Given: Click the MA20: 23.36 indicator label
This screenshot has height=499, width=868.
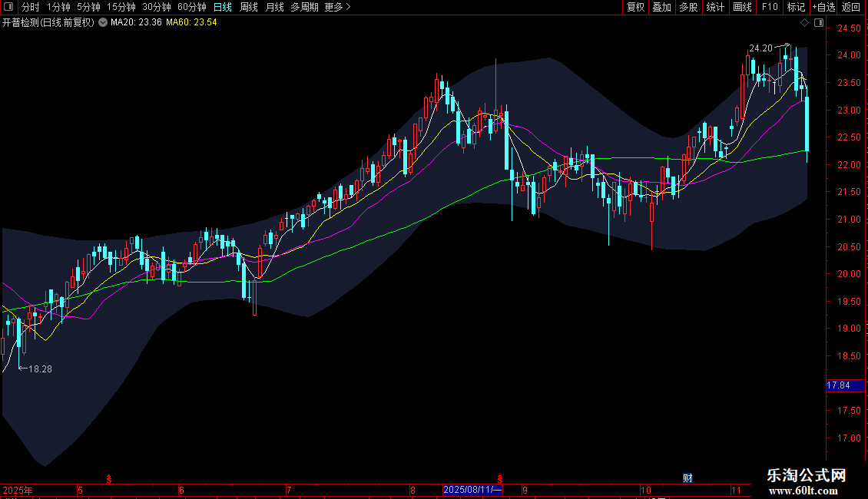Looking at the screenshot, I should (x=136, y=23).
